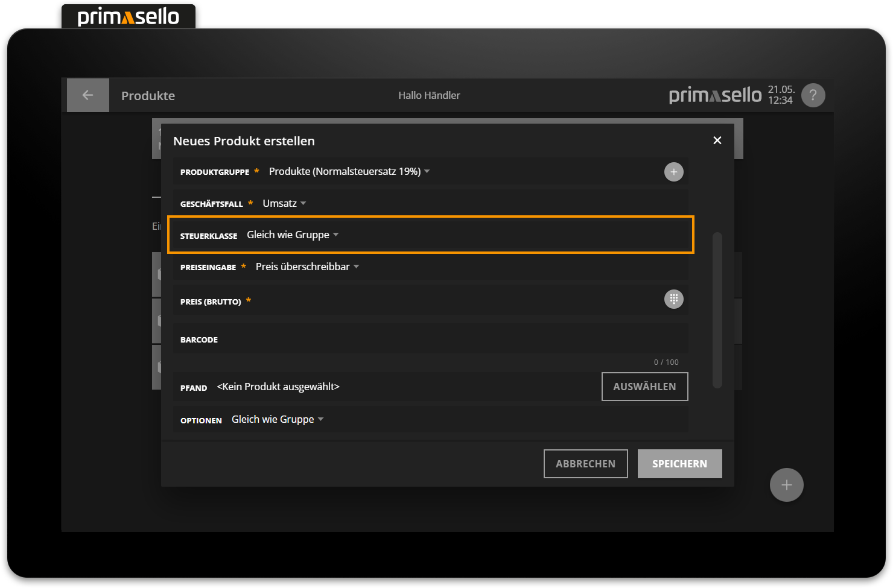Viewport: 893px width, 588px height.
Task: Expand the Optionen dropdown
Action: 278,420
